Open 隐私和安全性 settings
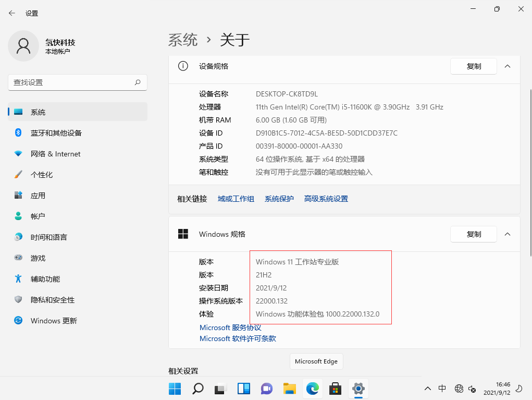This screenshot has width=532, height=400. pyautogui.click(x=78, y=300)
